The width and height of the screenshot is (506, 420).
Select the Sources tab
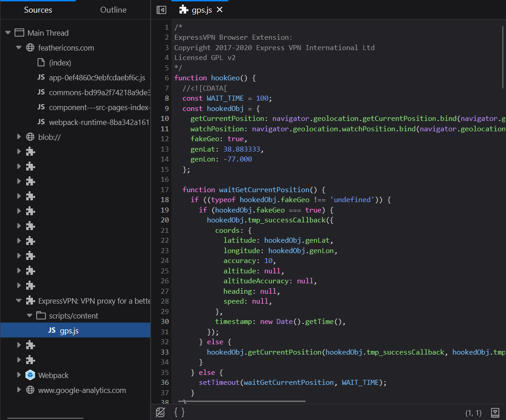point(38,9)
